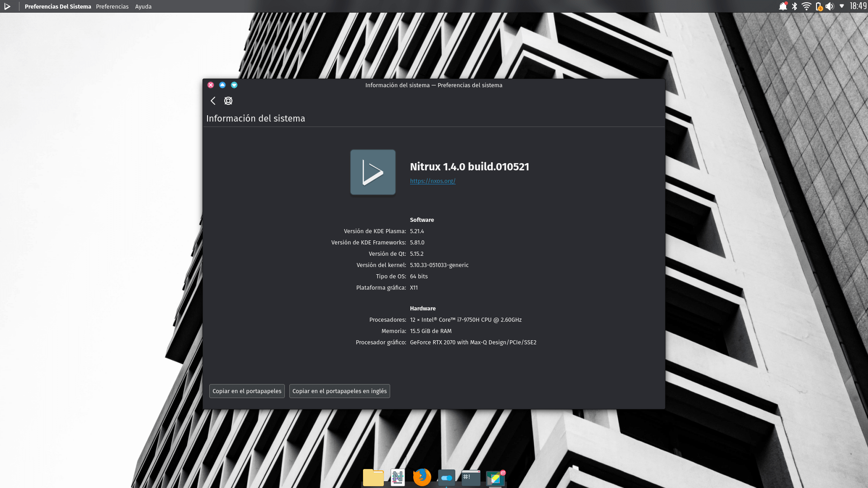
Task: Open the screenshot tool dock icon
Action: pyautogui.click(x=495, y=478)
